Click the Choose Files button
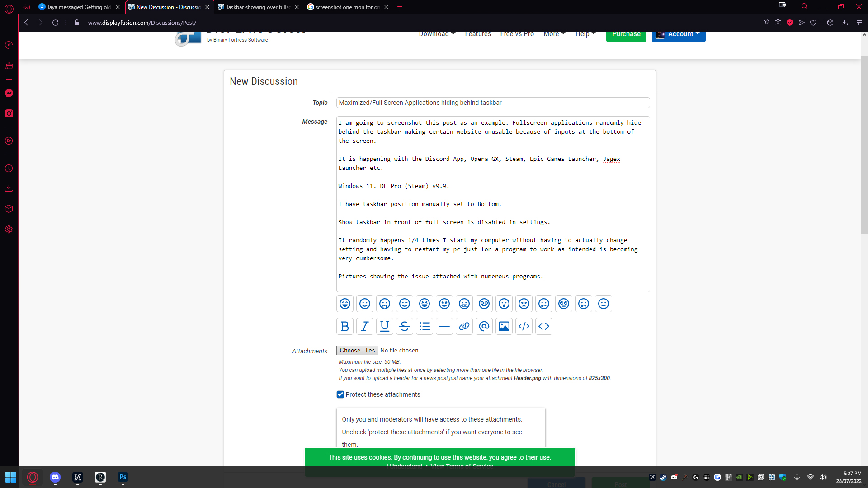Image resolution: width=868 pixels, height=488 pixels. (x=357, y=351)
